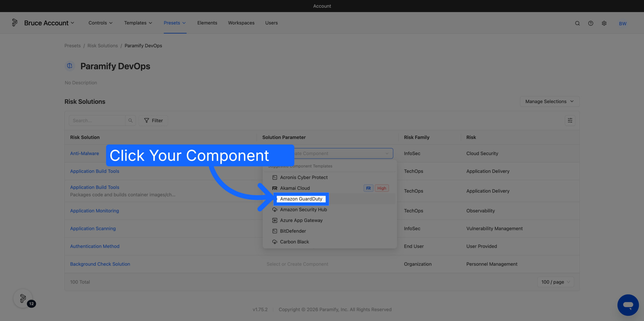Open the help question mark icon
This screenshot has height=321, width=644.
point(590,23)
